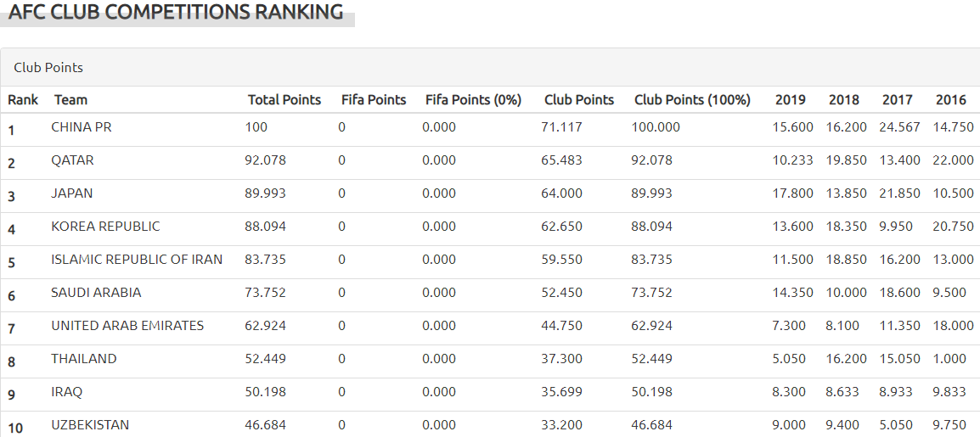Select KOREA REPUBLIC in the ranking
The height and width of the screenshot is (437, 980).
pos(105,227)
